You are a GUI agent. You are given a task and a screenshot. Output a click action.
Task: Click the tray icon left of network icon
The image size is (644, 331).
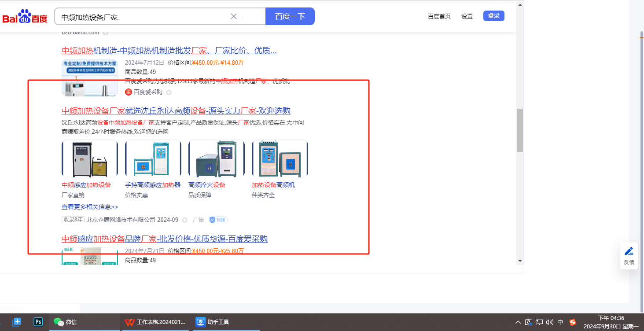point(529,322)
